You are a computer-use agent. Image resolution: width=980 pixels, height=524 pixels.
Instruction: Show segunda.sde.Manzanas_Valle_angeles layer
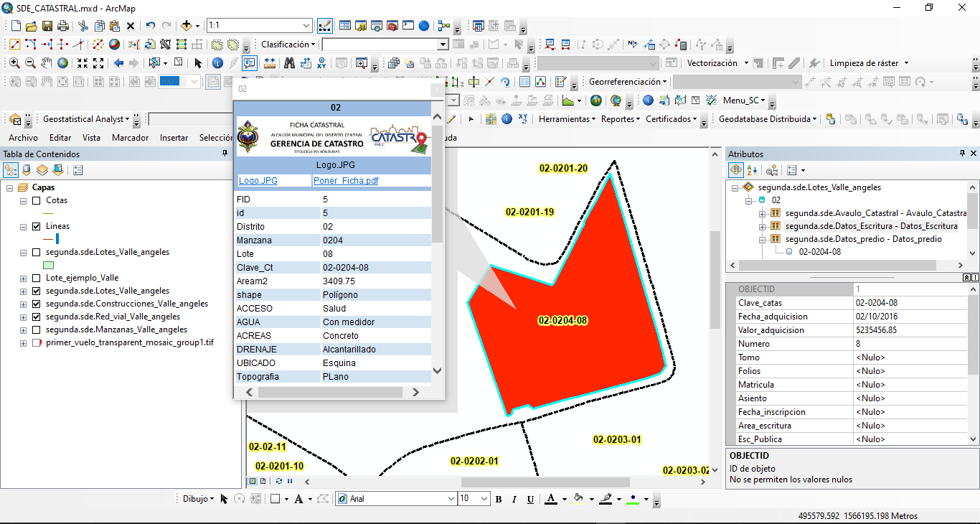click(x=36, y=329)
